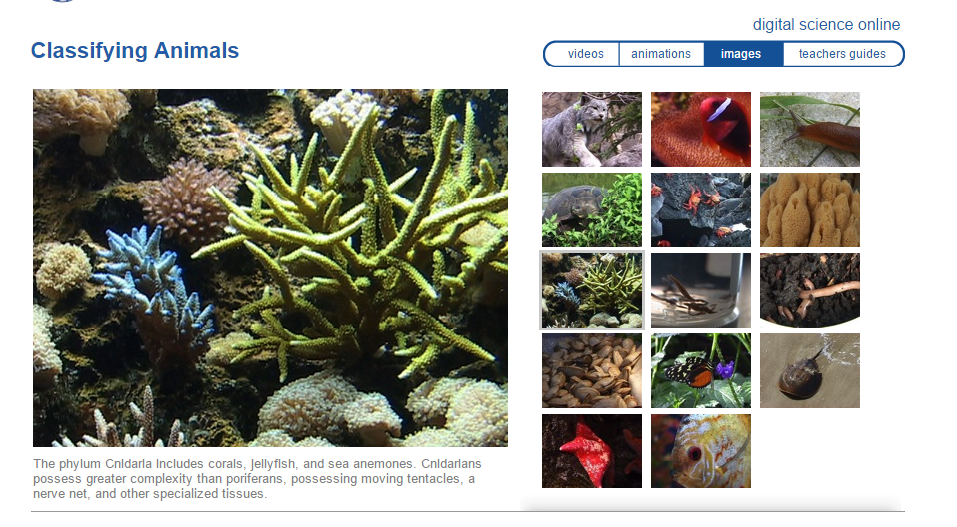Open the teachers guides tab
The width and height of the screenshot is (957, 527).
[842, 54]
